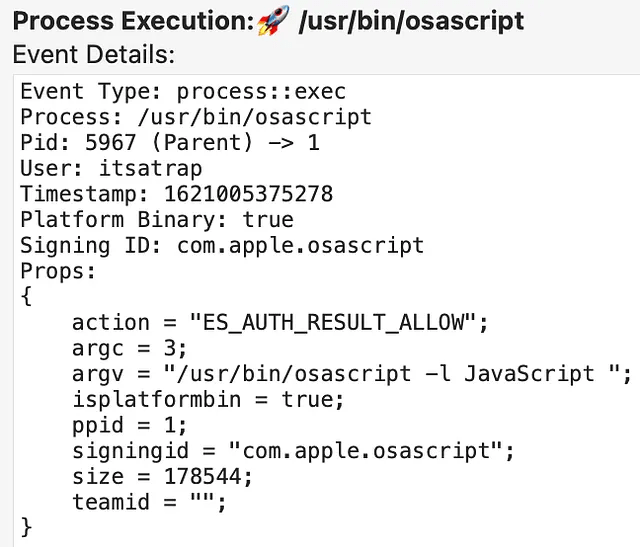
Task: Click the Pid 5967 line
Action: tap(170, 142)
